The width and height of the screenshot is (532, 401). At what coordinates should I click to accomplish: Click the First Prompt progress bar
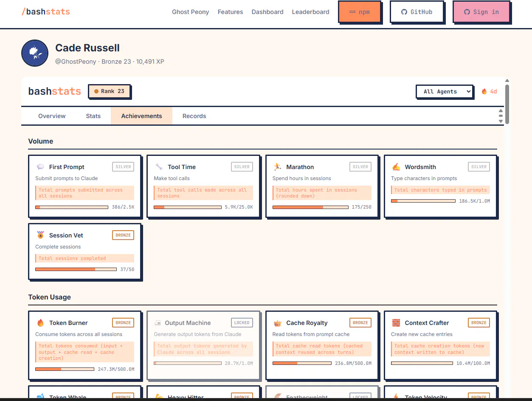tap(71, 207)
